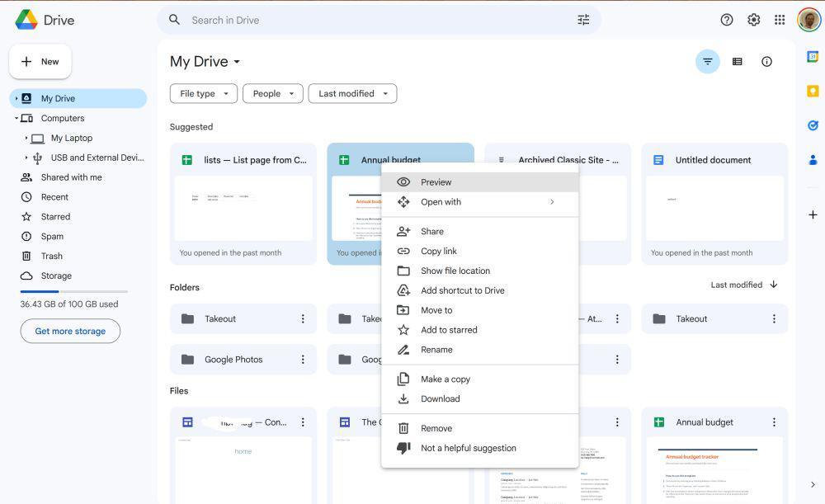Open the Untitled document card thumbnail
Screen dimensions: 825x504
pyautogui.click(x=714, y=209)
